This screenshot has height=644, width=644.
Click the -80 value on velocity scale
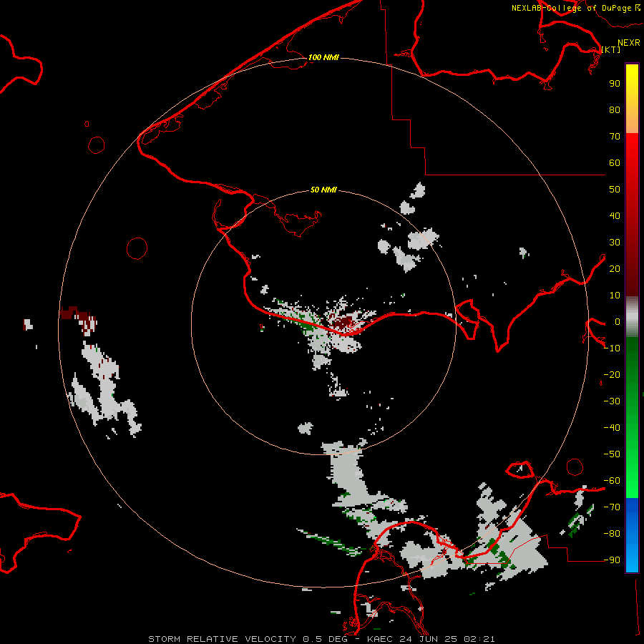pyautogui.click(x=612, y=534)
